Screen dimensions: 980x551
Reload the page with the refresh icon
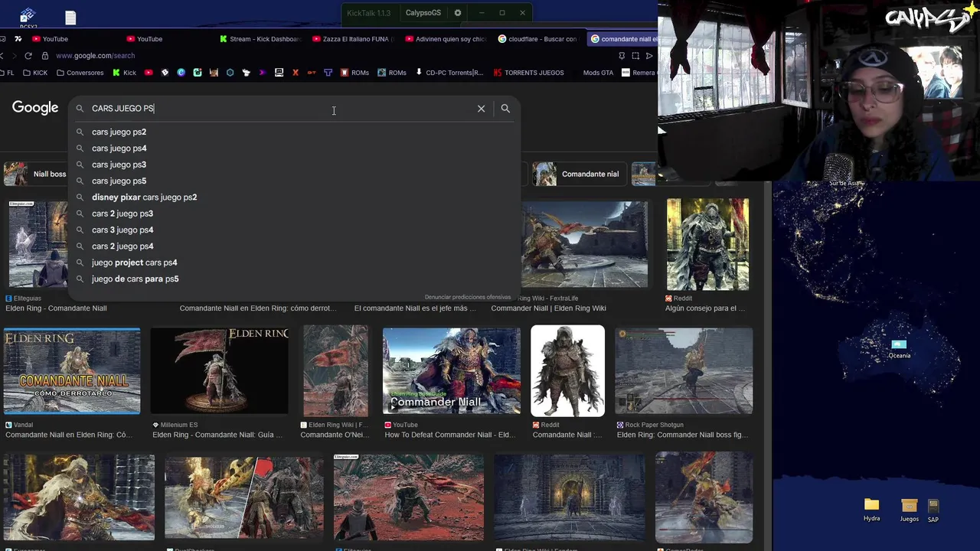coord(28,56)
